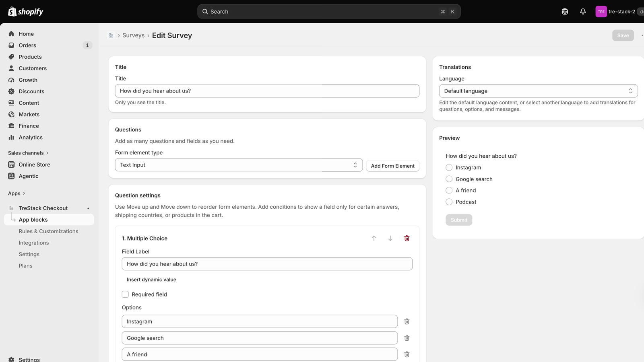Click the top Search bar
644x362 pixels.
[x=329, y=12]
